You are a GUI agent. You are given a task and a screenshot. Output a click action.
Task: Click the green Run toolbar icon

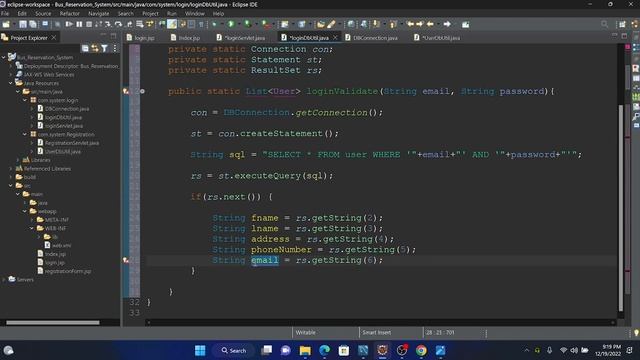point(231,24)
